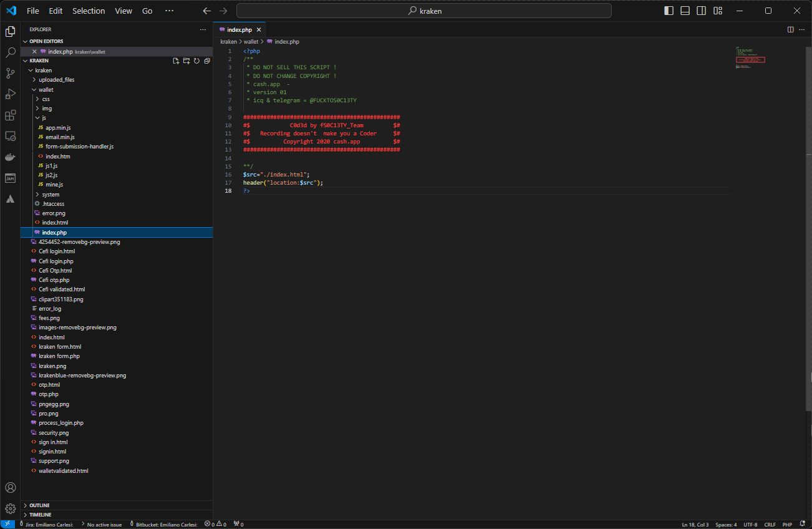
Task: Select the Run and Debug icon
Action: (10, 94)
